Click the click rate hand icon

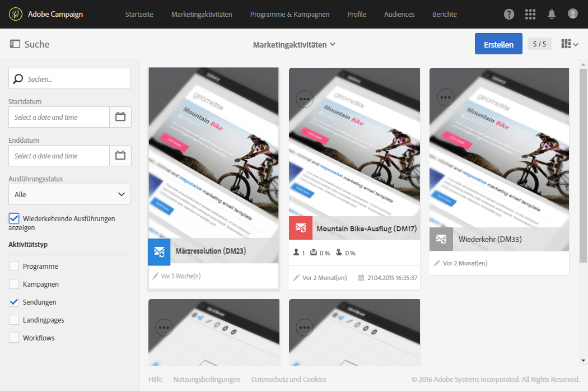pos(339,253)
